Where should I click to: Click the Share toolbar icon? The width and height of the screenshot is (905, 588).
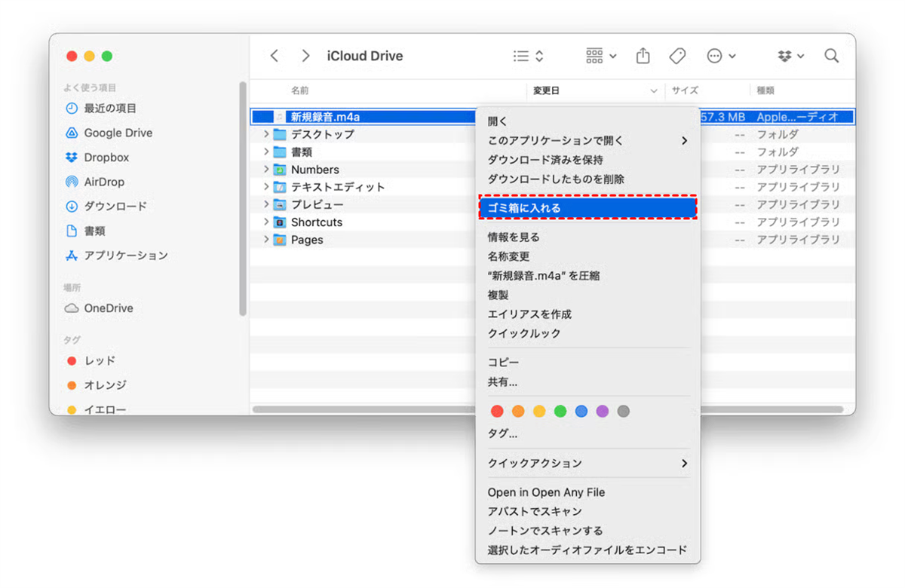pos(643,56)
